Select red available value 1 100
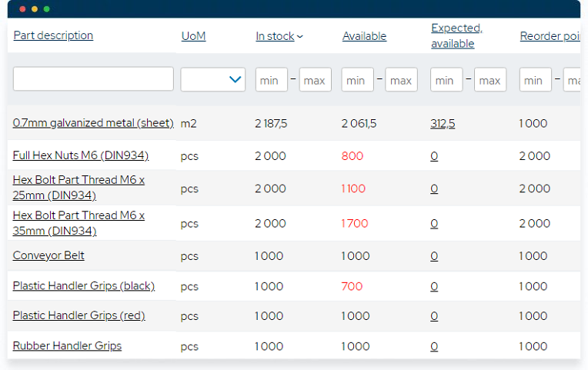This screenshot has height=370, width=588. pos(353,188)
